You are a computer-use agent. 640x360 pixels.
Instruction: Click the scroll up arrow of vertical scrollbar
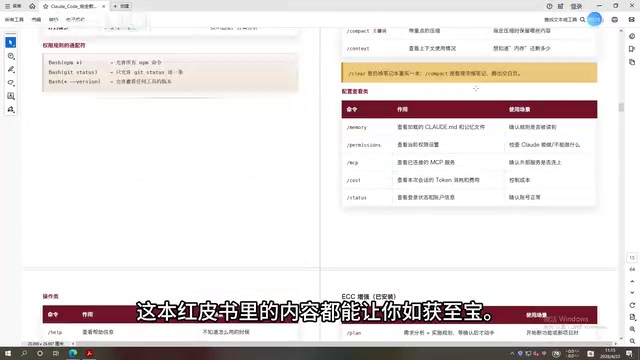[621, 31]
